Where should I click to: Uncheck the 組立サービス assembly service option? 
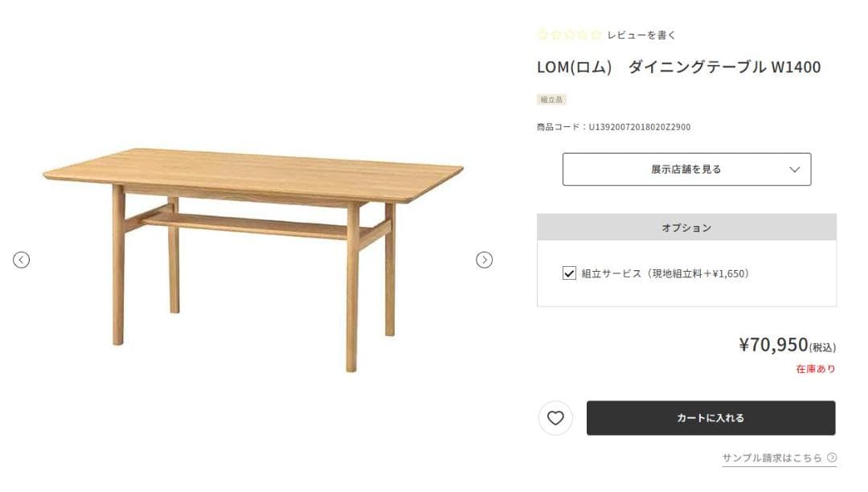pyautogui.click(x=567, y=273)
